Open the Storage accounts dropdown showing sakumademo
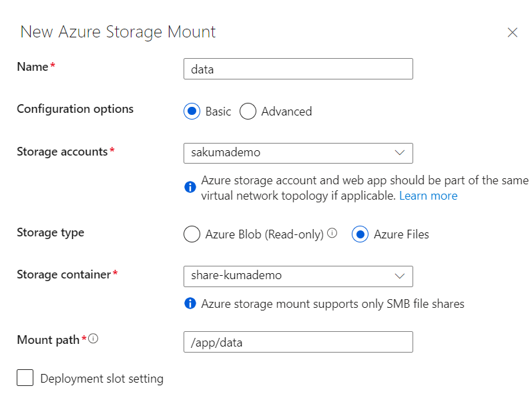The height and width of the screenshot is (406, 532). [x=298, y=153]
